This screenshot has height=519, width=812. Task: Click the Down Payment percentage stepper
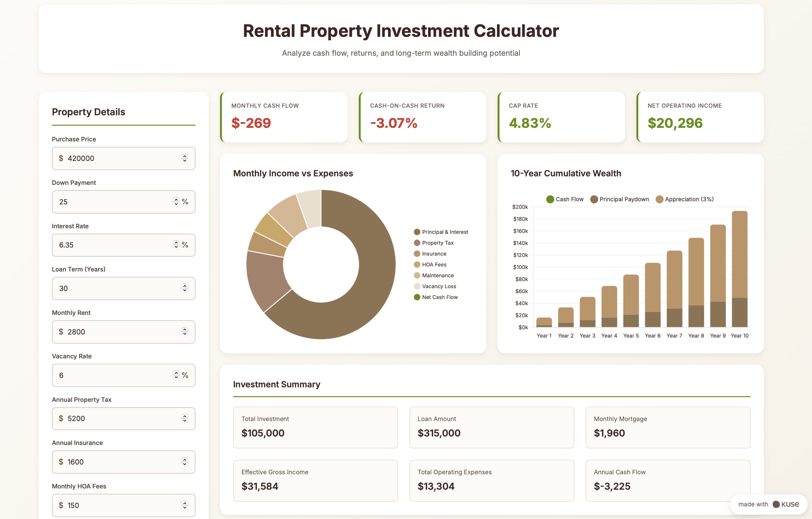tap(176, 202)
